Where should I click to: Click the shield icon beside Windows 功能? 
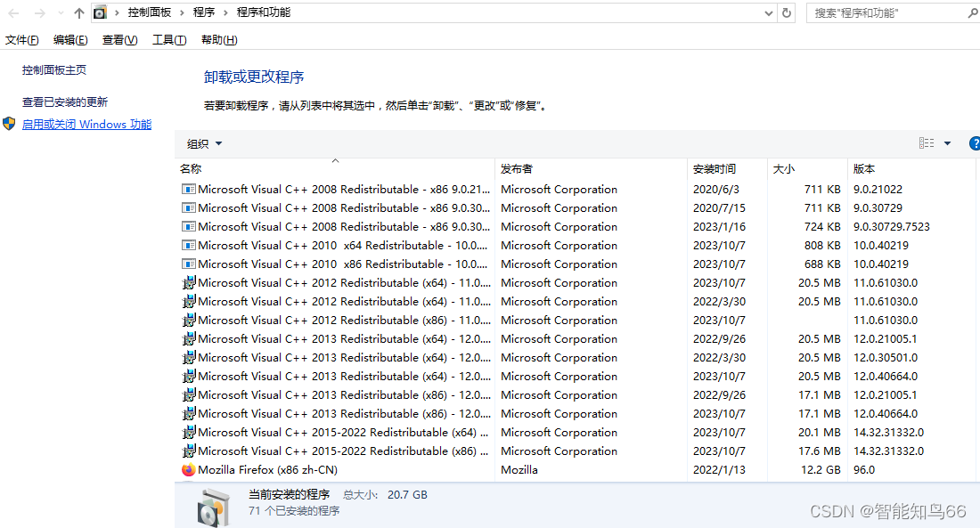pyautogui.click(x=9, y=124)
